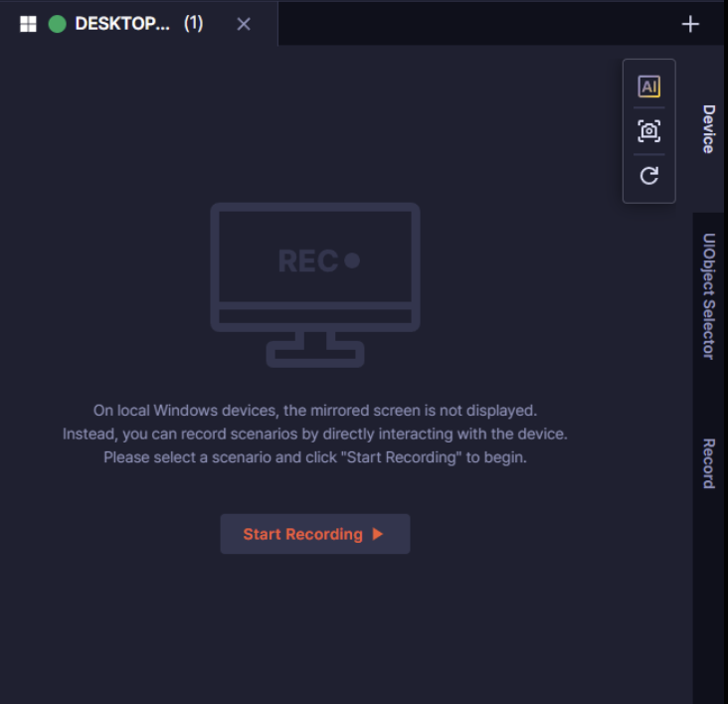Screen dimensions: 728x704
Task: Click the AI assistant icon
Action: 648,87
